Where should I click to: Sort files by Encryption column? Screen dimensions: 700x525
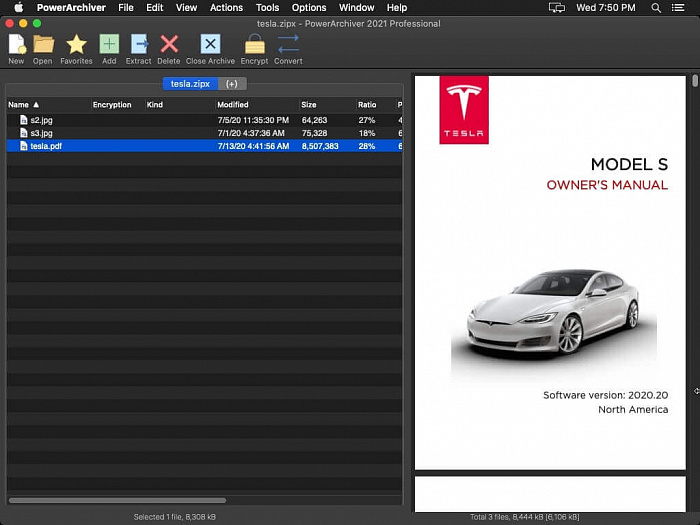tap(112, 105)
